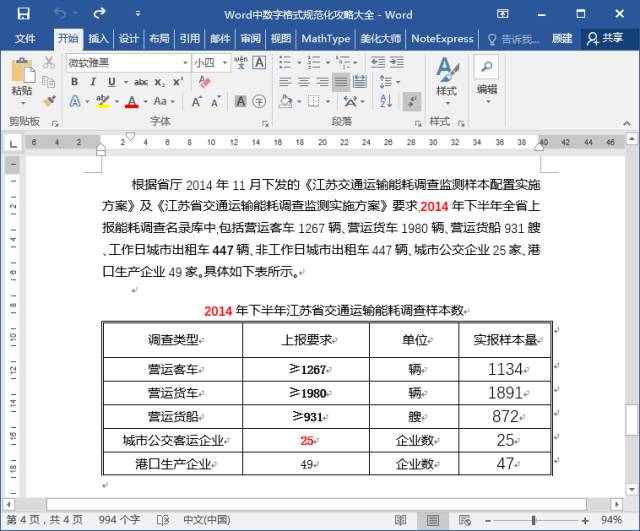Open proofing check icon in status bar
Viewport: 640px width, 531px height.
point(162,520)
